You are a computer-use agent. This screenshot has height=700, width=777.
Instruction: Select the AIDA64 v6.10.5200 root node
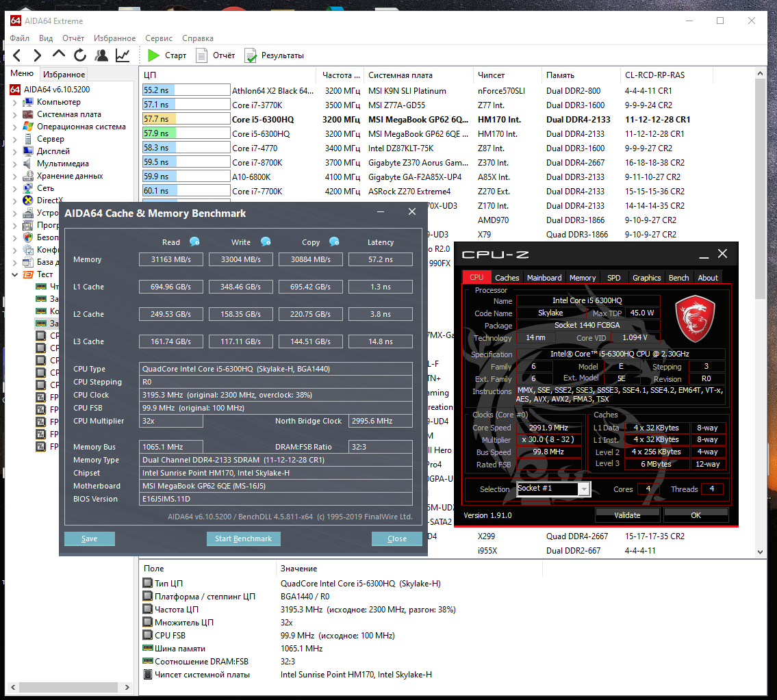50,90
